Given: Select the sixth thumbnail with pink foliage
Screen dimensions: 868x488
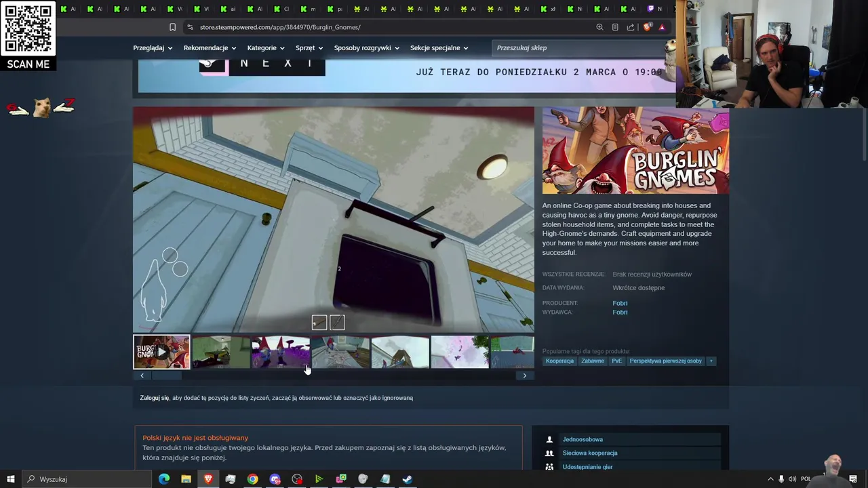Looking at the screenshot, I should click(460, 352).
